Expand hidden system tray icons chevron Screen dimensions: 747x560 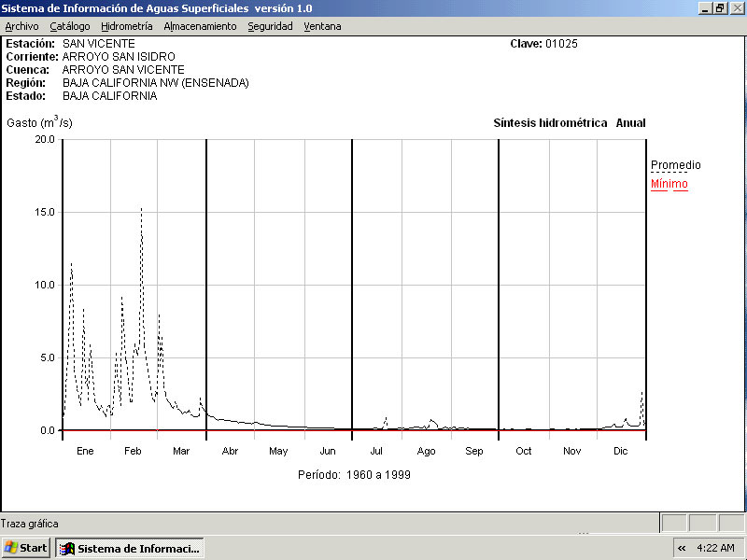[x=682, y=548]
